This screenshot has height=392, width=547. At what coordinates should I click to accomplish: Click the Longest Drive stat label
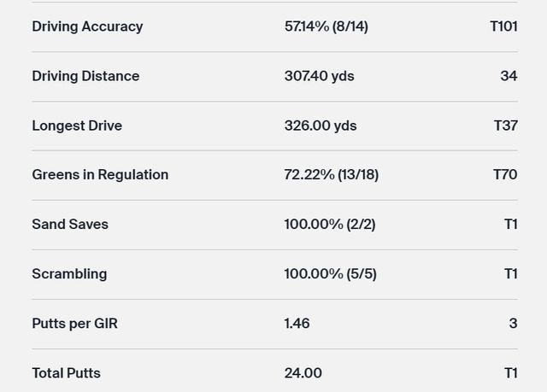click(x=77, y=126)
